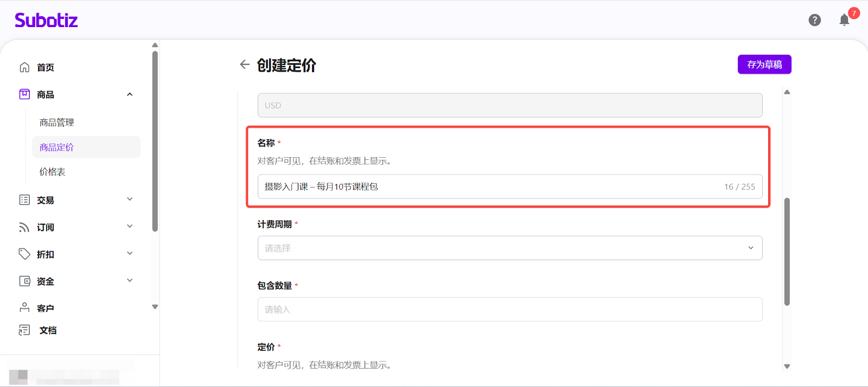Click the 存为草稿 button
This screenshot has width=868, height=387.
click(x=764, y=64)
